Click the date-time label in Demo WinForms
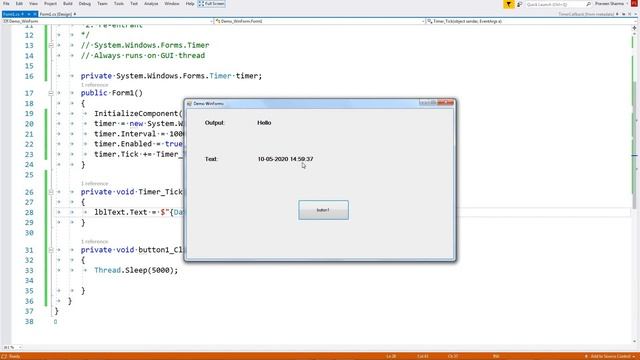Screen dimensions: 640x360 click(285, 159)
